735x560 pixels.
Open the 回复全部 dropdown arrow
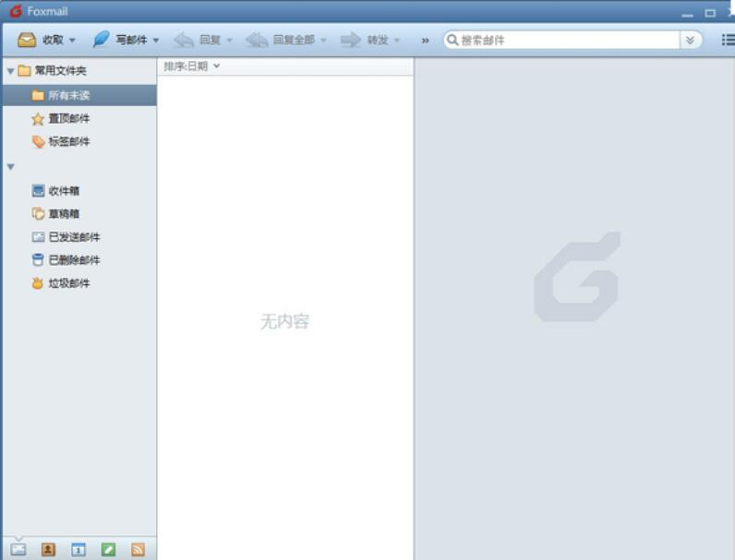pyautogui.click(x=323, y=41)
